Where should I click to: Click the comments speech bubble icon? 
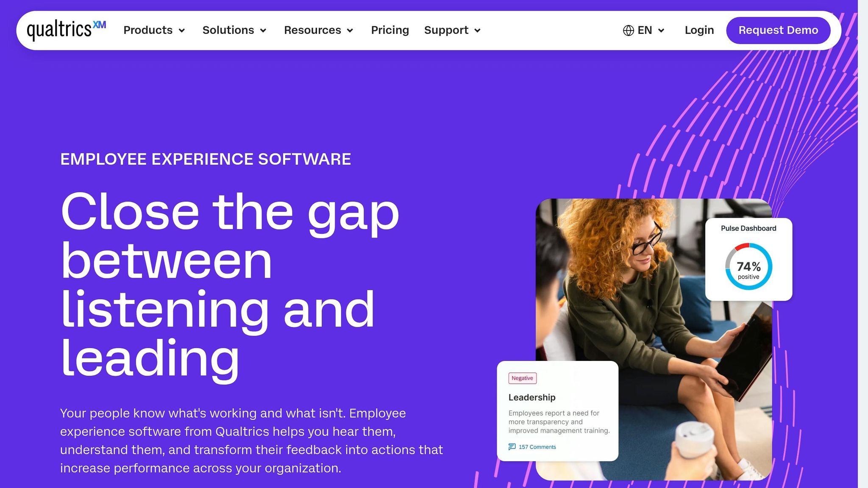tap(512, 447)
